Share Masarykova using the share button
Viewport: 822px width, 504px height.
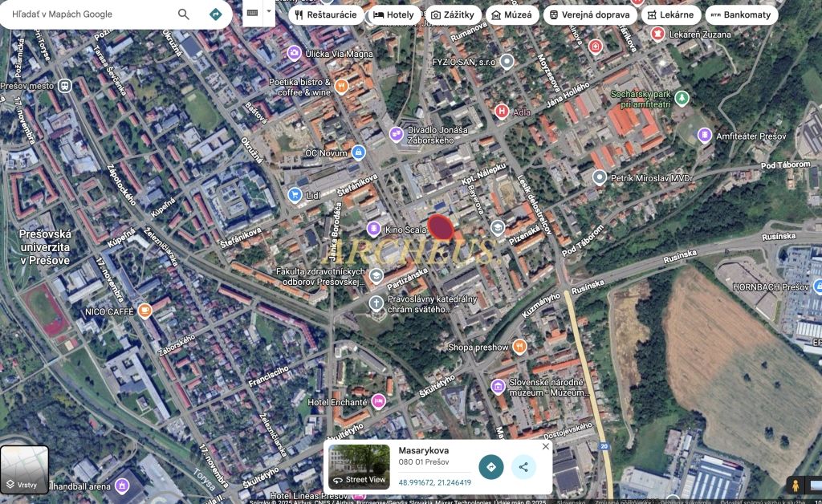coord(523,465)
